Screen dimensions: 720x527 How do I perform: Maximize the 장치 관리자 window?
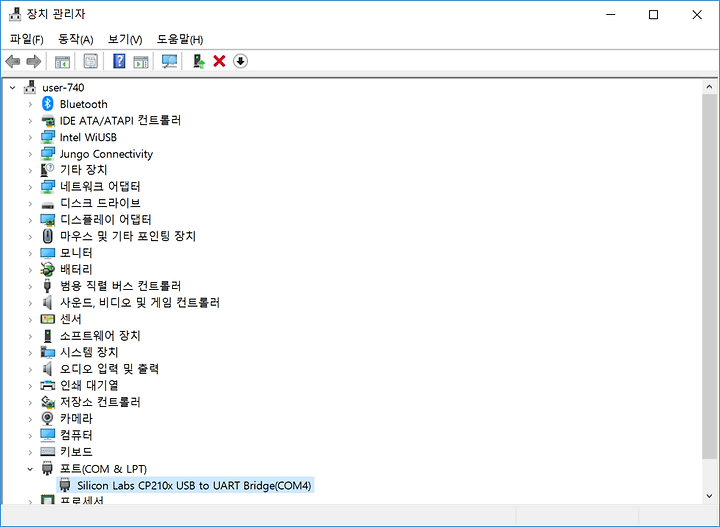tap(653, 15)
